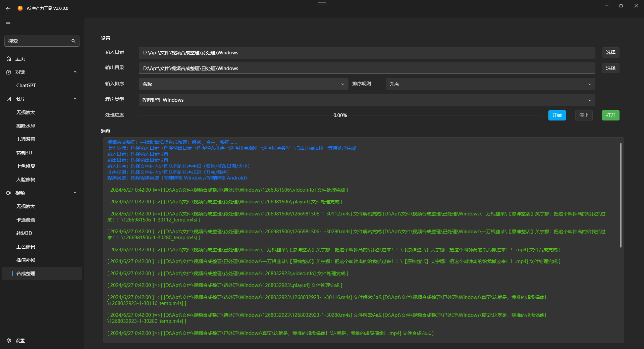This screenshot has width=644, height=349.
Task: Open the 排序规则 dropdown showing 升序
Action: coord(491,84)
